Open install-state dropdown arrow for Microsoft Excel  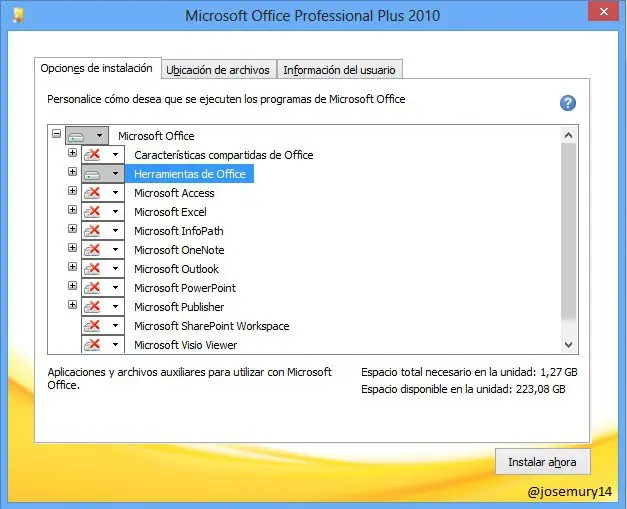115,212
